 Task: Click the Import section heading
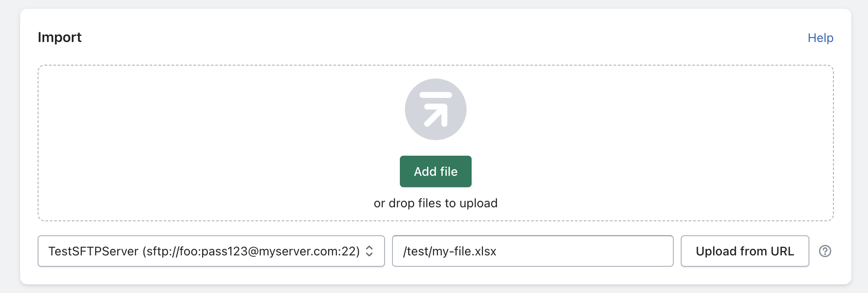(59, 38)
